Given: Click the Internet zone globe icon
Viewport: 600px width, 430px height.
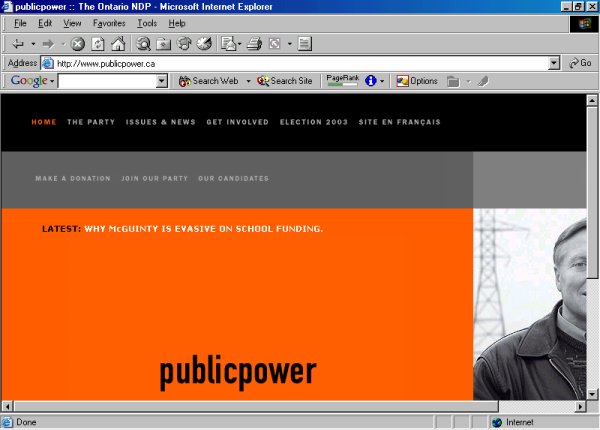Looking at the screenshot, I should click(x=497, y=422).
